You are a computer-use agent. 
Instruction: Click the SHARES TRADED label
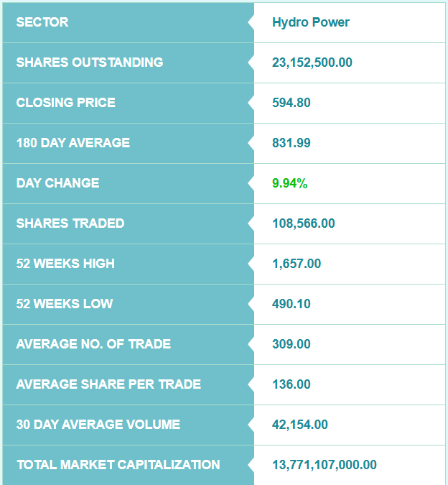coord(70,223)
